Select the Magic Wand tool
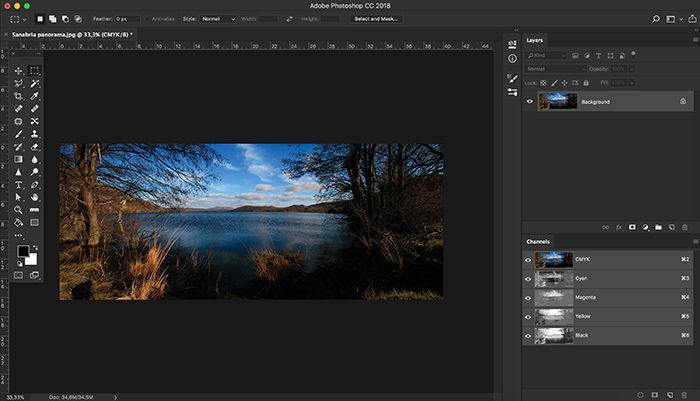The image size is (700, 401). click(x=34, y=84)
